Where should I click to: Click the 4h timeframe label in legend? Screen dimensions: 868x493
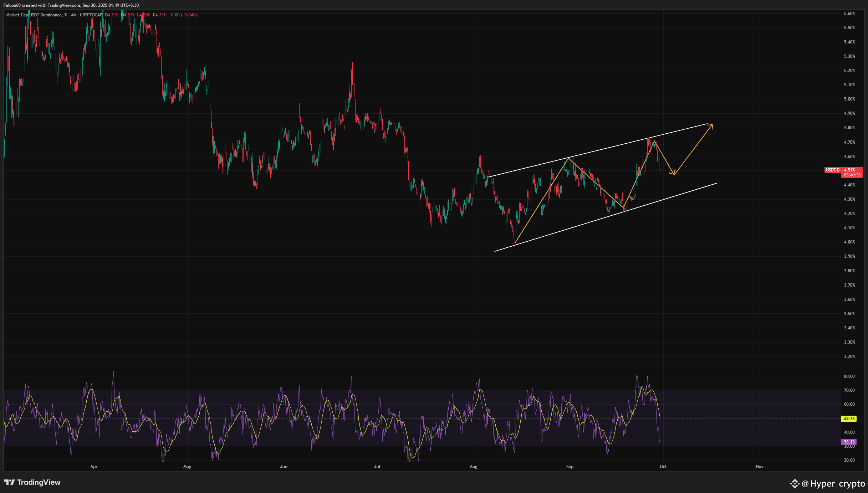[x=73, y=15]
